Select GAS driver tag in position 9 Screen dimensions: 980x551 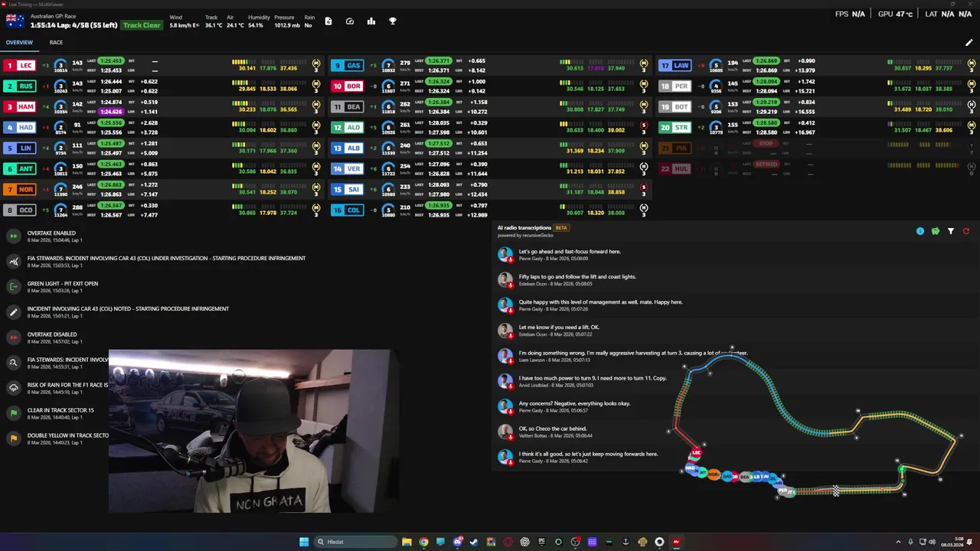pyautogui.click(x=348, y=66)
